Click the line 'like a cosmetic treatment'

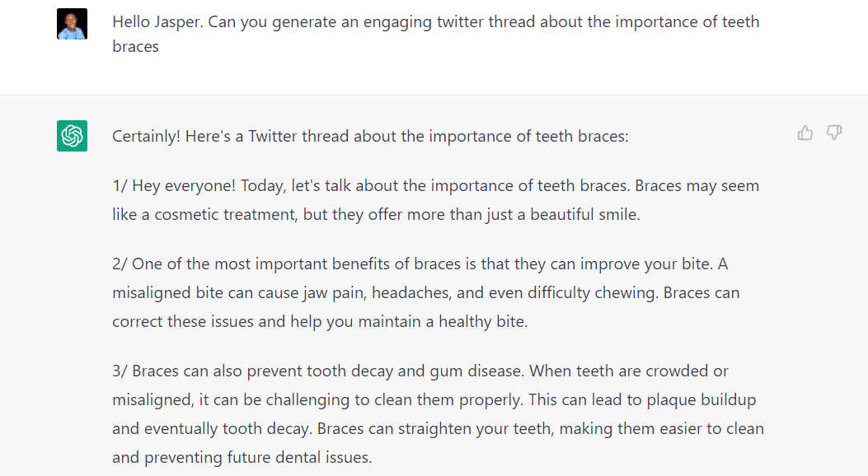[x=377, y=214]
